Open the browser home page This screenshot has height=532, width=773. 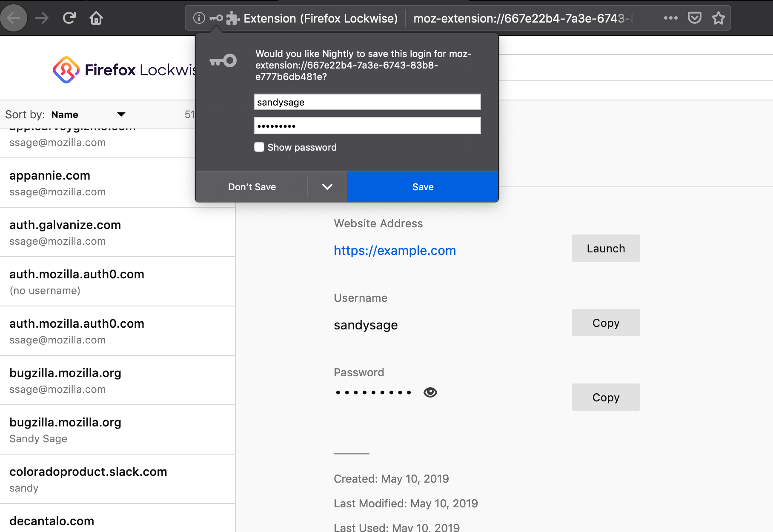click(x=96, y=18)
